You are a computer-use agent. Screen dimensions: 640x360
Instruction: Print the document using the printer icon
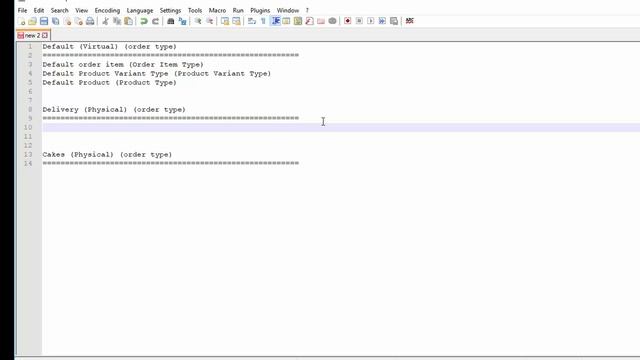click(x=90, y=21)
